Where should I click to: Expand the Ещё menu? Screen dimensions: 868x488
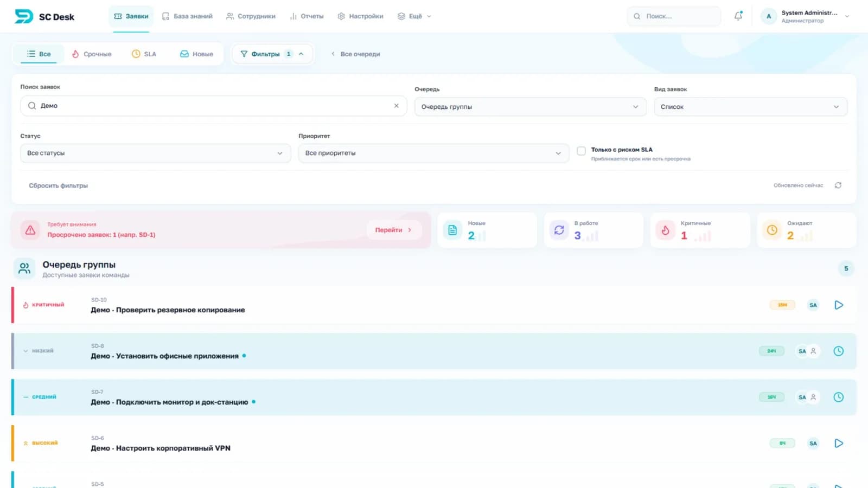pos(414,16)
